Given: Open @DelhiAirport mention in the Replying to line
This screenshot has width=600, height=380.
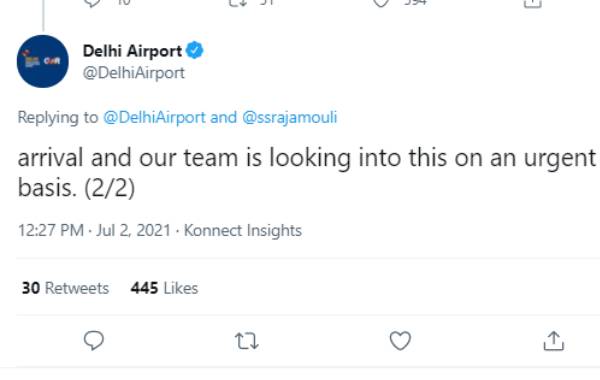Looking at the screenshot, I should tap(154, 117).
